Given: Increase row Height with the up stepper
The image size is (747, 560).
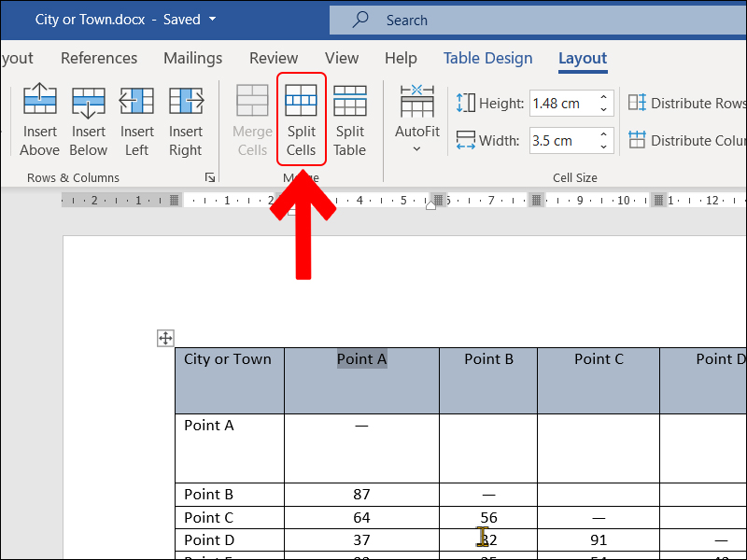Looking at the screenshot, I should tap(604, 97).
